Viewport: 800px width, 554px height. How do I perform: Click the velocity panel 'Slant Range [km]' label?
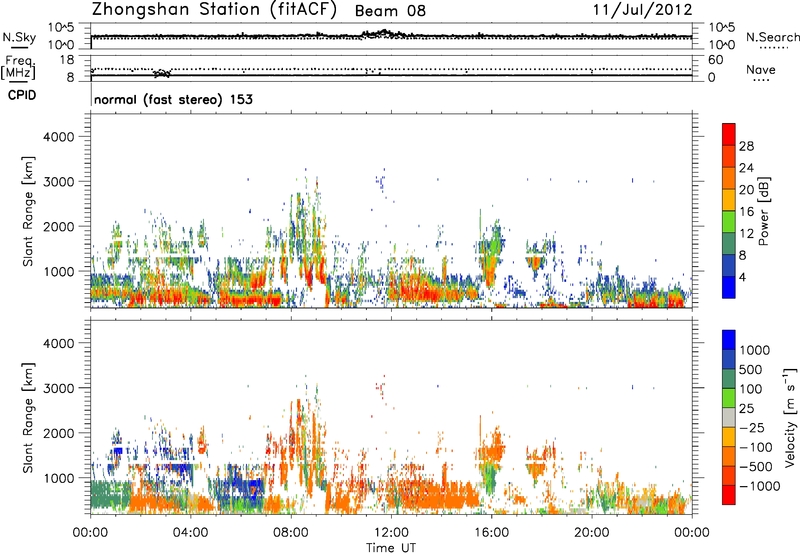(x=28, y=418)
